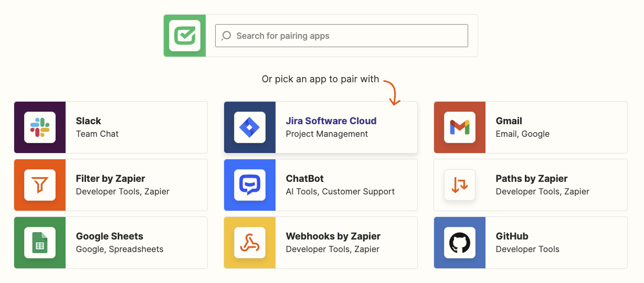Open the Slack app name link
The image size is (644, 283).
[x=89, y=121]
